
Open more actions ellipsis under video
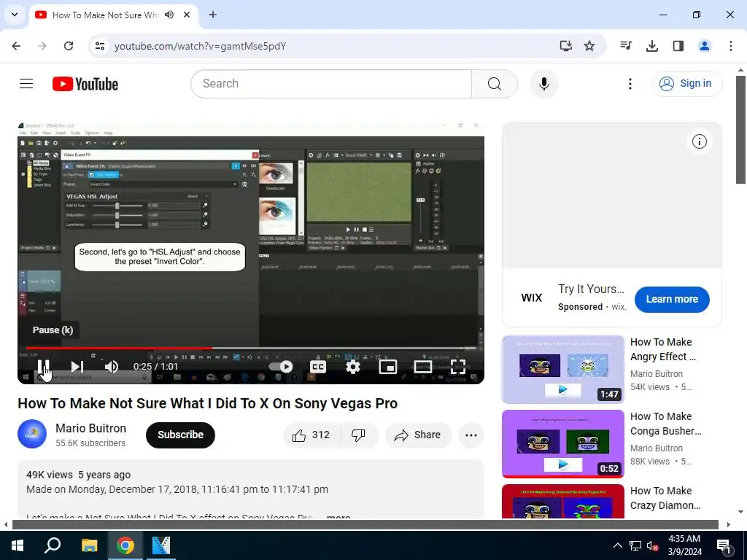coord(471,435)
